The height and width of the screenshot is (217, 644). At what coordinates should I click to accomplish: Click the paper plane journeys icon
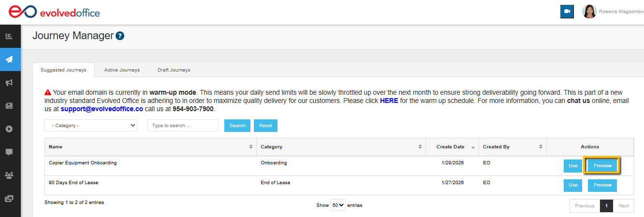pyautogui.click(x=9, y=59)
